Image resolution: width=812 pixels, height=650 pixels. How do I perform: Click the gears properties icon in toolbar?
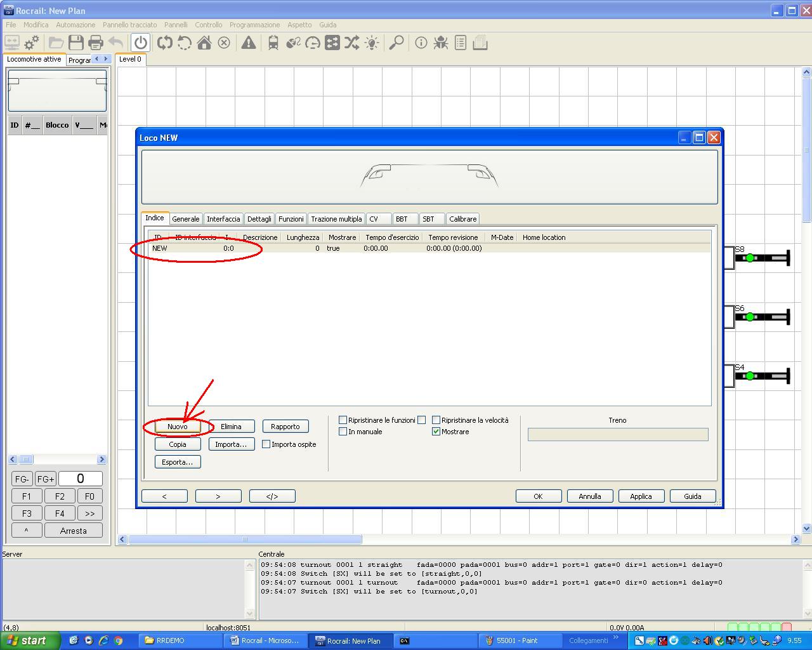click(x=31, y=43)
